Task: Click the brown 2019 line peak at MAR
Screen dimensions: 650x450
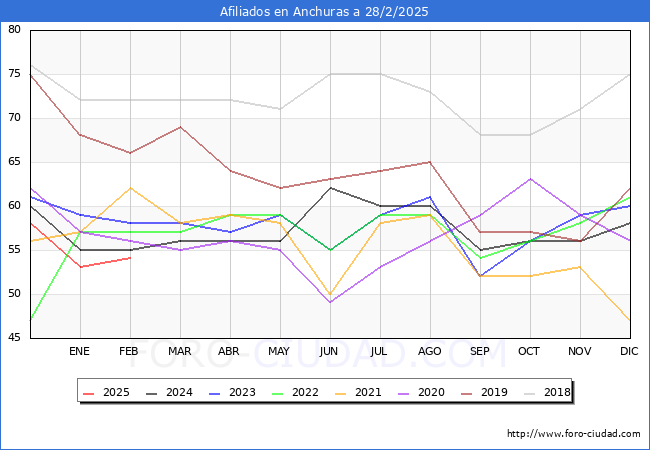Action: point(180,127)
